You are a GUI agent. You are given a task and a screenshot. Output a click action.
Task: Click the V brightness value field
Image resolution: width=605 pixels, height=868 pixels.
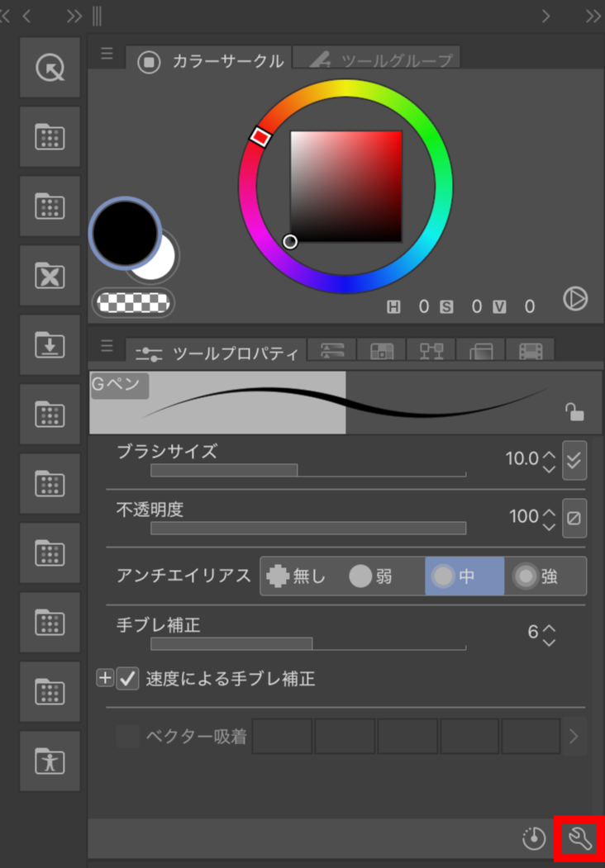tap(531, 306)
